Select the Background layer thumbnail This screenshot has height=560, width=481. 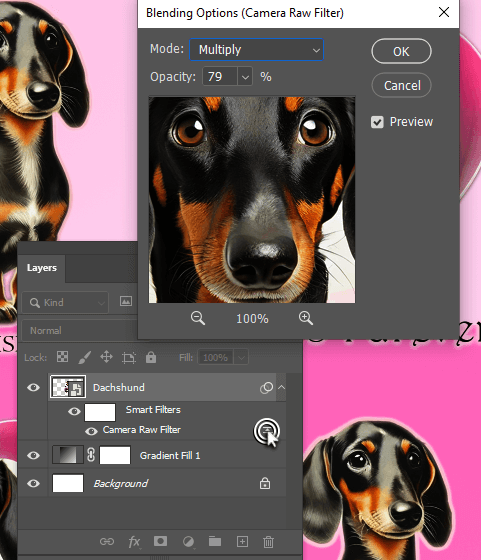coord(68,483)
